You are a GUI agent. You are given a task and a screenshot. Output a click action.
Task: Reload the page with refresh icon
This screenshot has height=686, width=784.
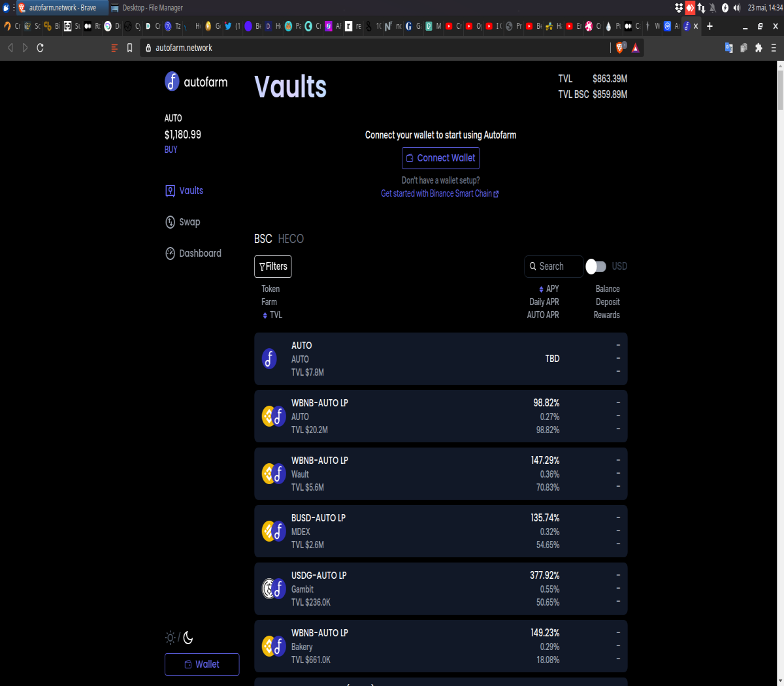click(40, 48)
